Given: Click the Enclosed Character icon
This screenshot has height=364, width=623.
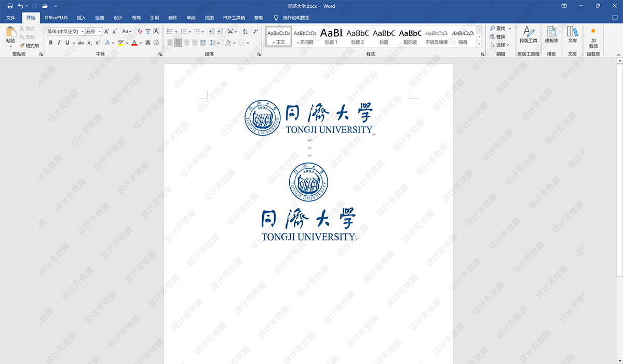Looking at the screenshot, I should coord(156,43).
